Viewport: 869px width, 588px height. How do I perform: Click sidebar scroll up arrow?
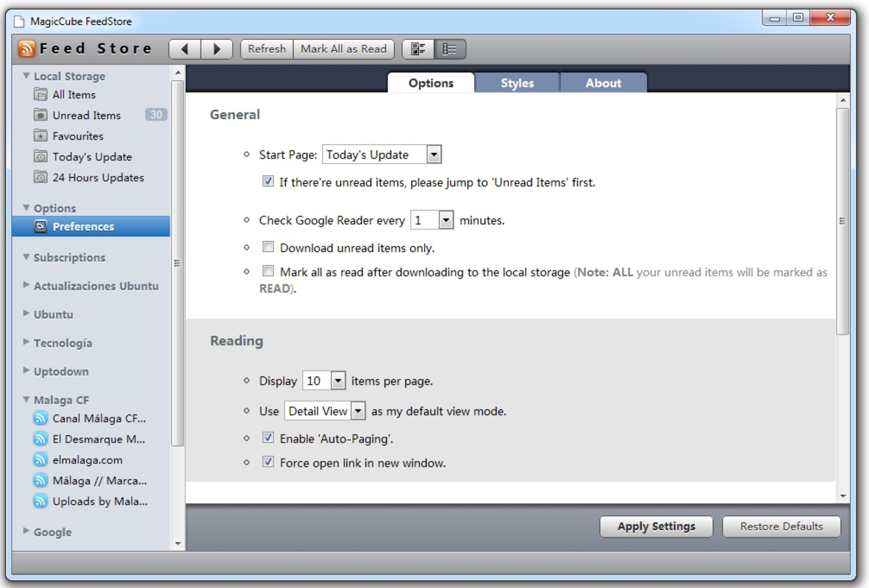pos(178,73)
